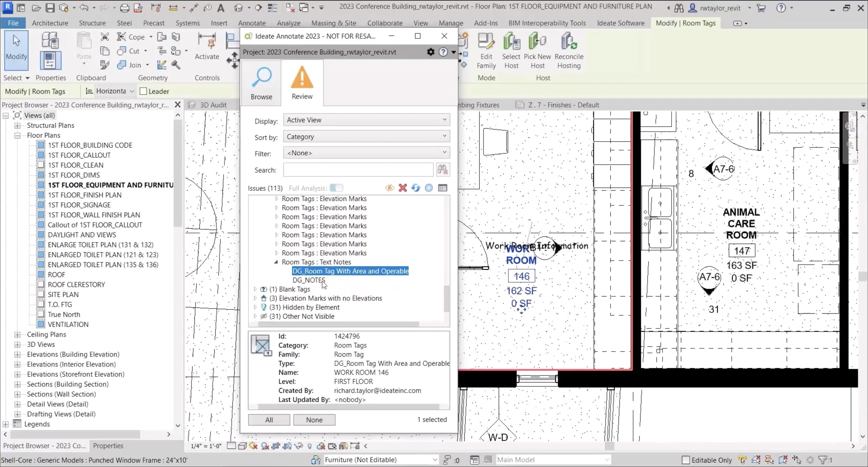Toggle the Select Links status bar icon
The width and height of the screenshot is (868, 467).
742,460
